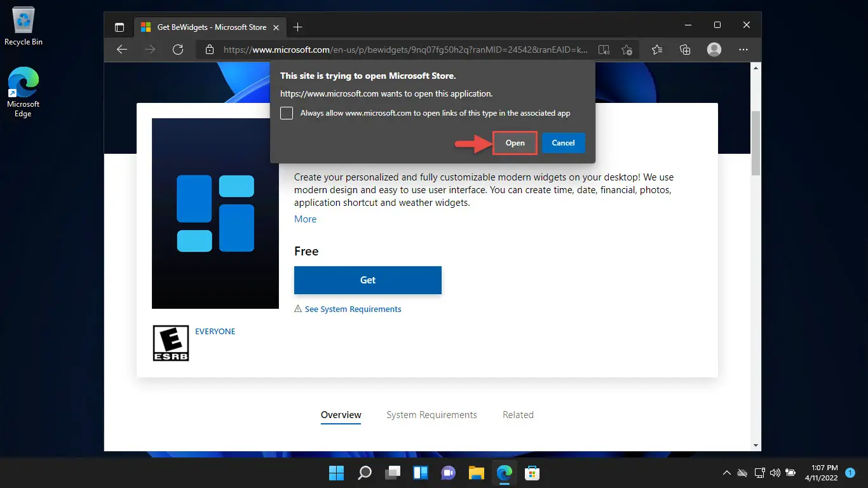Click the EVERYONE rating link
Screen dimensions: 868x488
point(215,332)
